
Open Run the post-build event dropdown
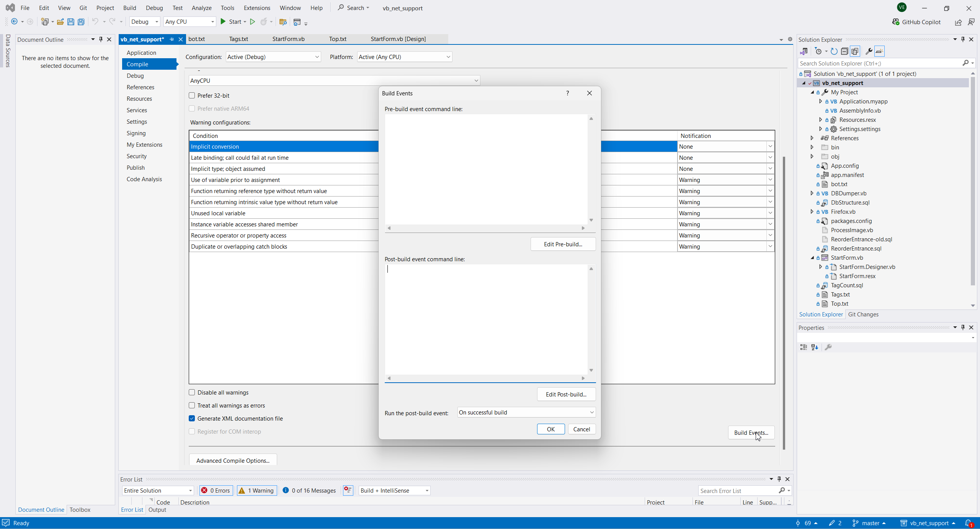click(526, 412)
